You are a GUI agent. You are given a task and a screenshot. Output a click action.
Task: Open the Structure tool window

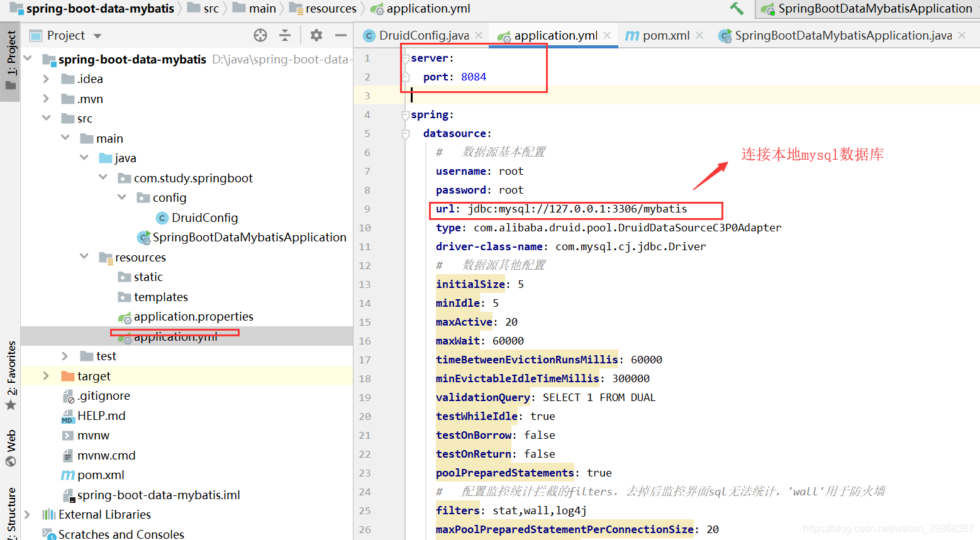coord(11,512)
